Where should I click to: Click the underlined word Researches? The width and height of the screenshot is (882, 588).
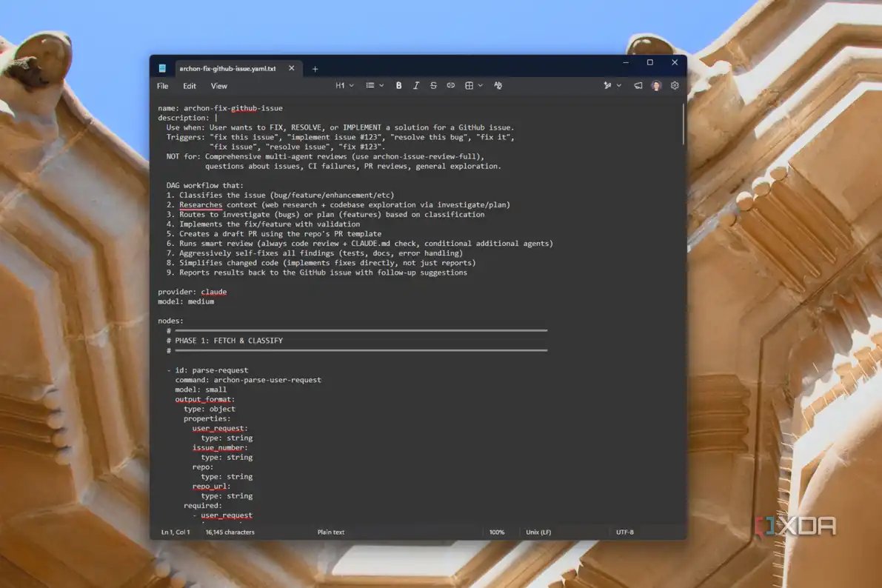201,205
